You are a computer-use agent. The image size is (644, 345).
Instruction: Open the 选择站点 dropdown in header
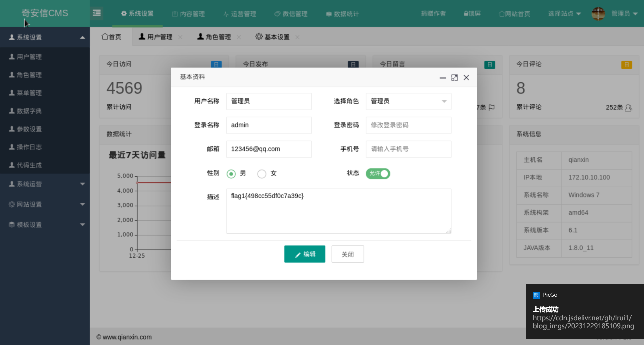(x=564, y=14)
